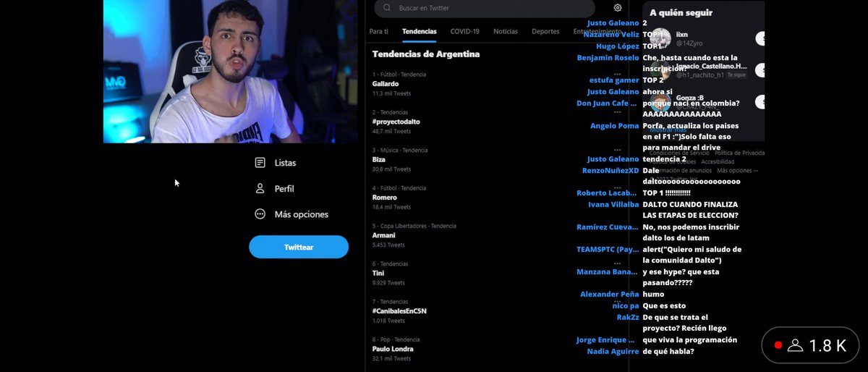
Task: Open the Accesibilidad footer link
Action: tap(718, 162)
